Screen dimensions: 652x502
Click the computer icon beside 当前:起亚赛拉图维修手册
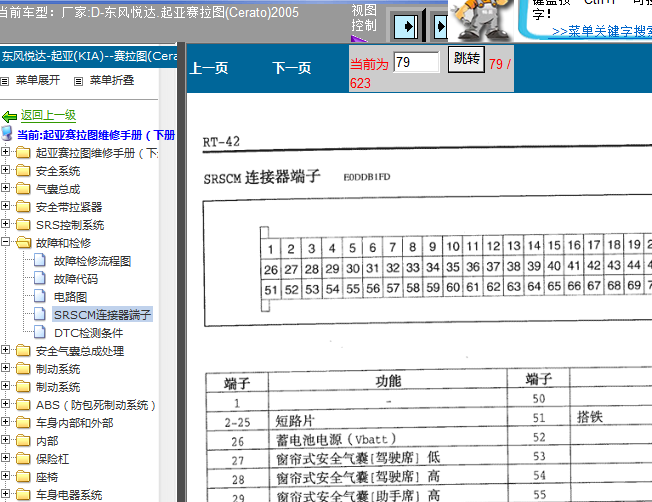click(7, 133)
